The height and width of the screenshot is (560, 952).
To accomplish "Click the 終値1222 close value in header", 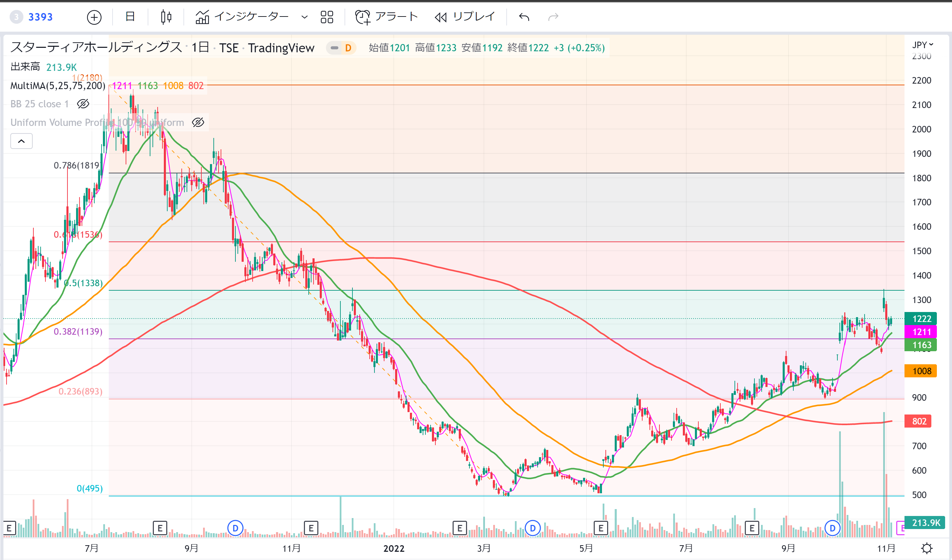I will click(x=528, y=48).
